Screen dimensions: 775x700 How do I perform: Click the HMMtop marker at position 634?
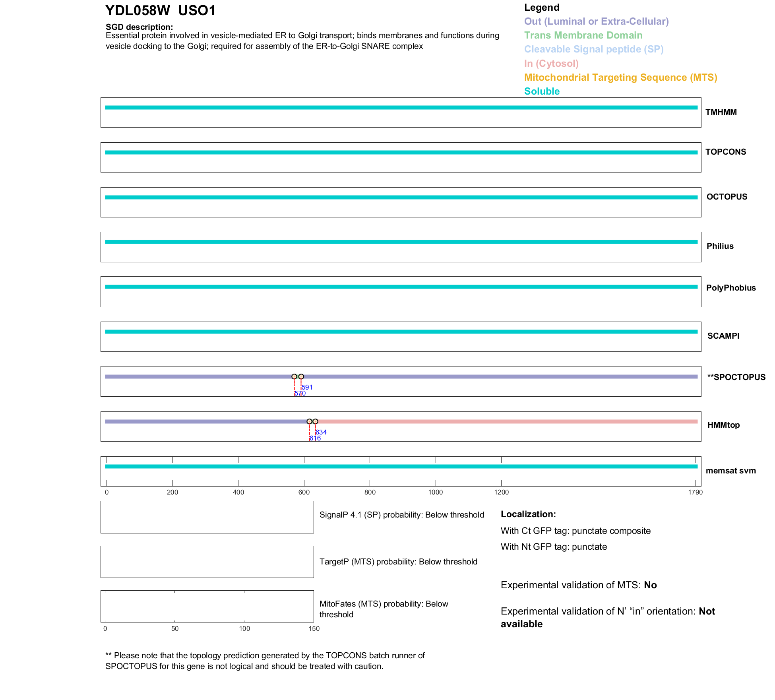click(x=315, y=421)
